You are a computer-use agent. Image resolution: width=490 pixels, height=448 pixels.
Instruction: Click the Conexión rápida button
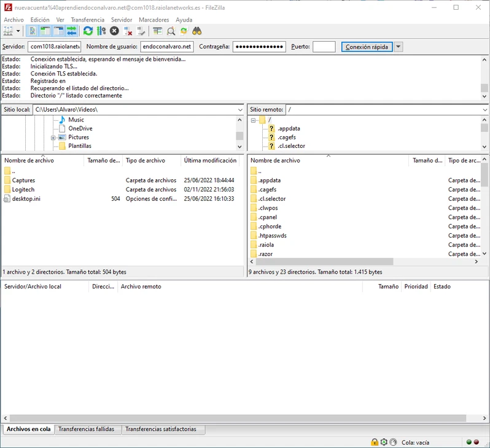click(x=367, y=47)
